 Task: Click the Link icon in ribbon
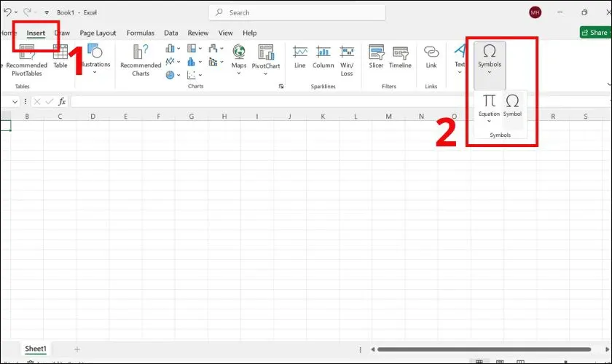(431, 56)
